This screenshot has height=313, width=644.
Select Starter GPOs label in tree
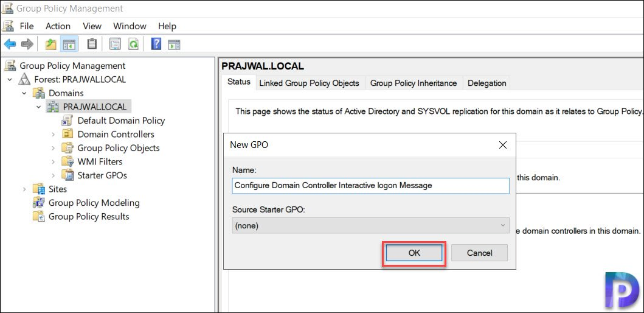pos(102,175)
